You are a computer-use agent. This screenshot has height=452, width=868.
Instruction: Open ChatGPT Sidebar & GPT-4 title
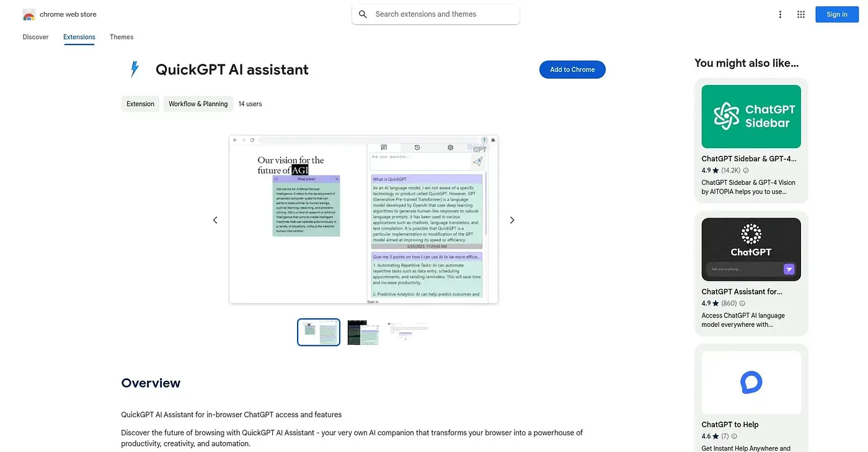pyautogui.click(x=749, y=159)
